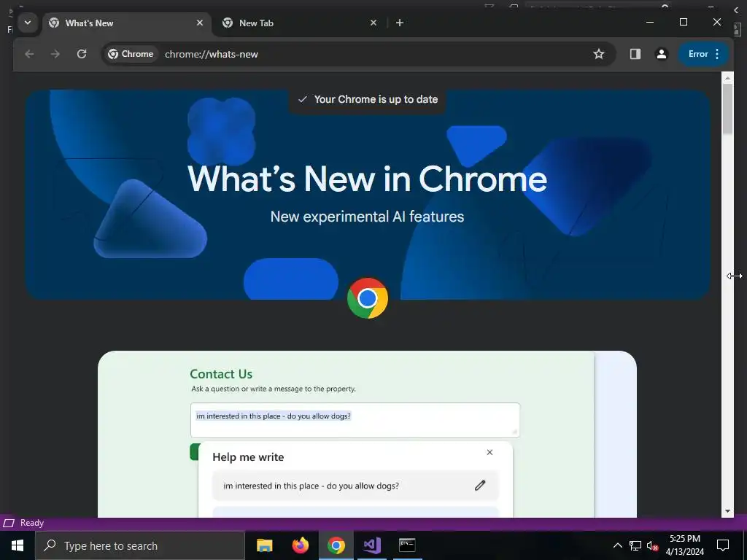Click the scrollbar up arrow

point(727,77)
